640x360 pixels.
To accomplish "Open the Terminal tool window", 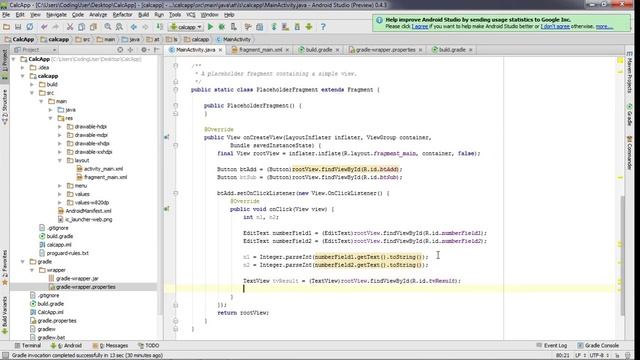I will coord(28,345).
